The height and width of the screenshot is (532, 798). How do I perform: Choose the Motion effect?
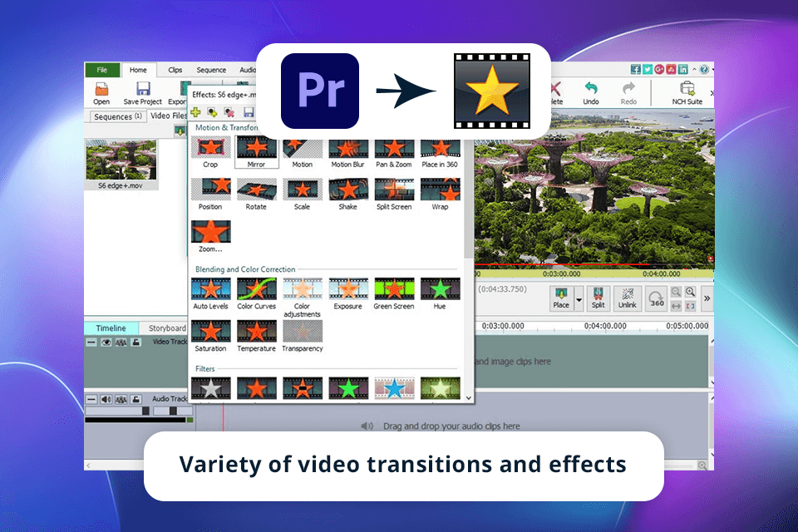(303, 153)
